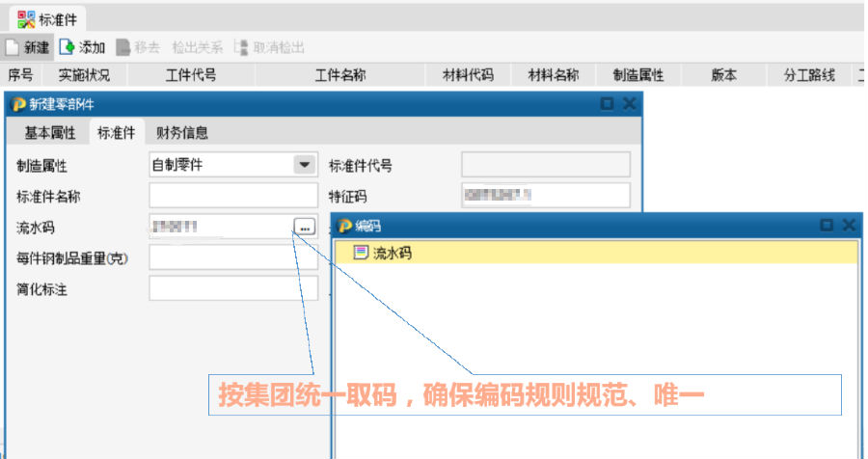
Task: Click the 每件钢制品重量(克) input field
Action: tap(233, 257)
